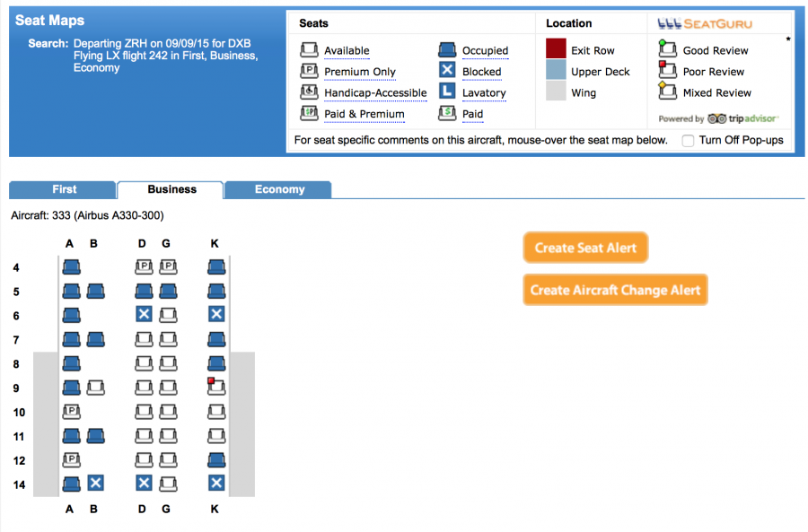Click Create Aircraft Change Alert button
Image resolution: width=808 pixels, height=532 pixels.
615,290
